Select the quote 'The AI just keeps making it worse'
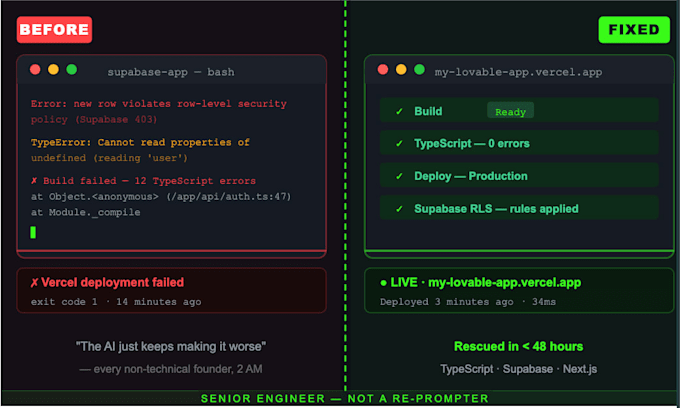 tap(171, 346)
